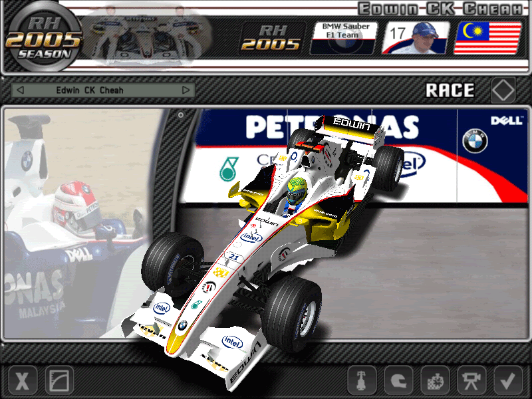Open the engine setup icon
This screenshot has width=532, height=399.
(x=434, y=381)
